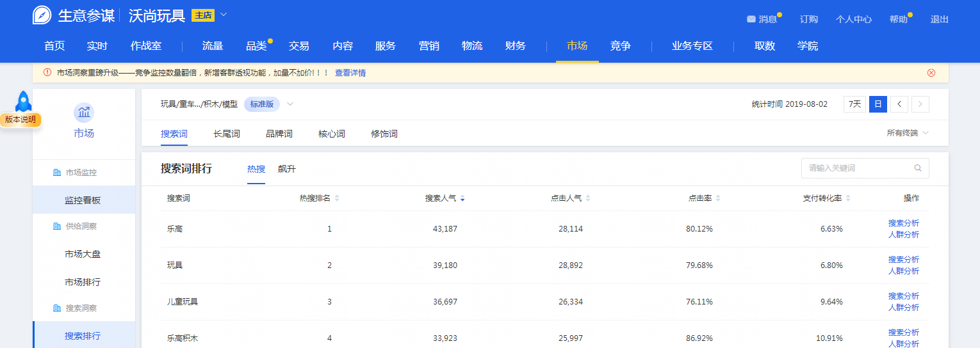
Task: Open 人群分析 for 儿童玩具 row
Action: tap(904, 307)
